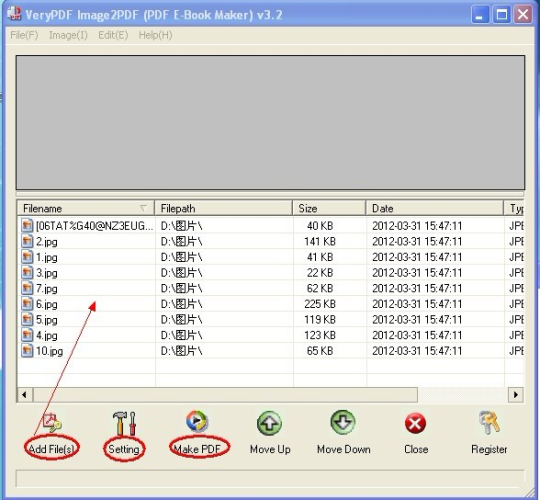This screenshot has width=540, height=500.
Task: Click the Register label
Action: tap(489, 449)
